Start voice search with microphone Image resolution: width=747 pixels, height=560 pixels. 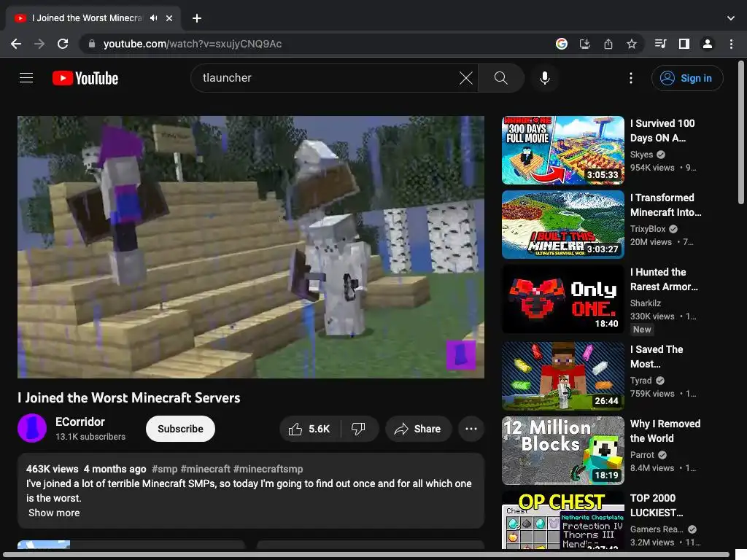[544, 77]
